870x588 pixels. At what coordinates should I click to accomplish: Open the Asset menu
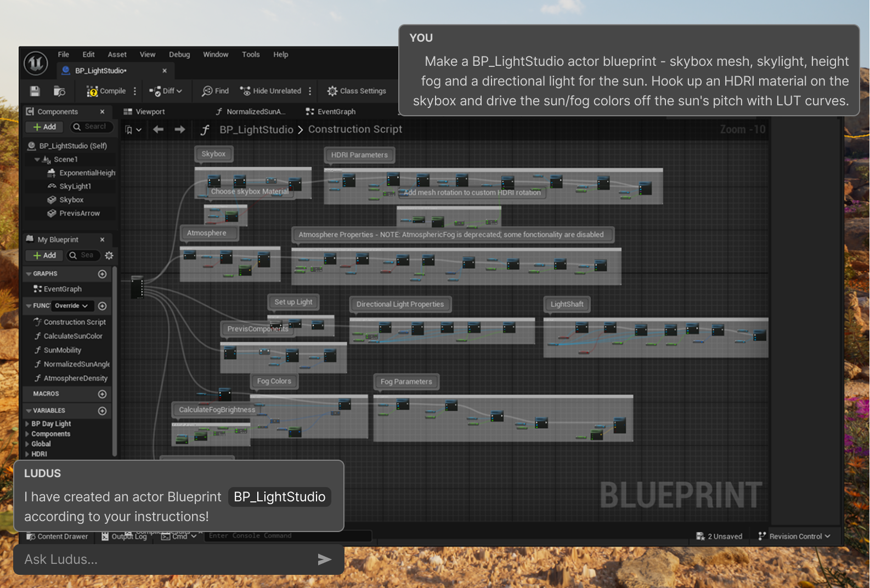coord(117,54)
